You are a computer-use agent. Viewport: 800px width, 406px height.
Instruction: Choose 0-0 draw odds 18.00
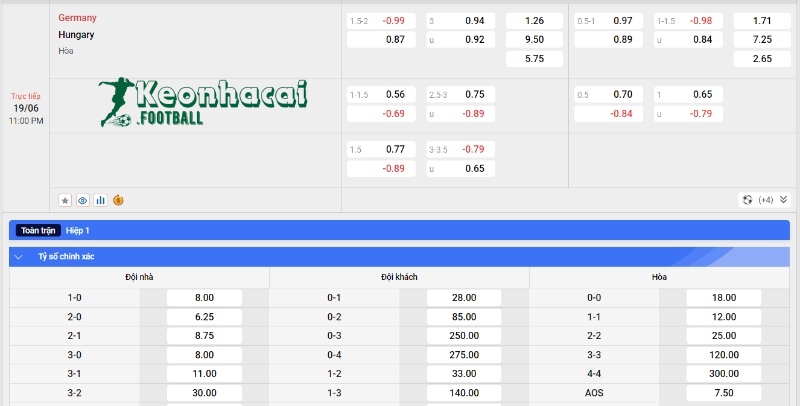click(x=723, y=298)
